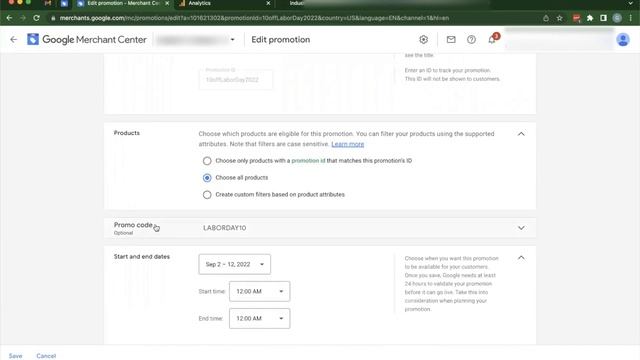Go back with the Merchant Center back arrow

pos(13,40)
